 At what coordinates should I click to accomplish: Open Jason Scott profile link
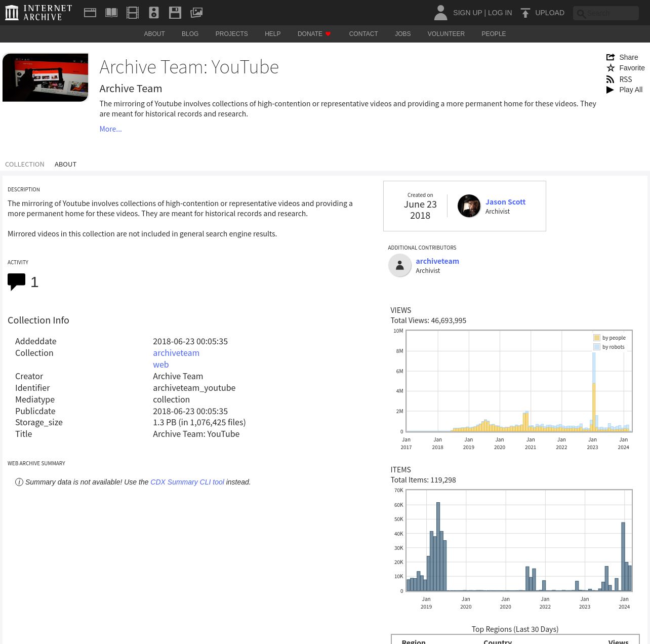pyautogui.click(x=505, y=202)
